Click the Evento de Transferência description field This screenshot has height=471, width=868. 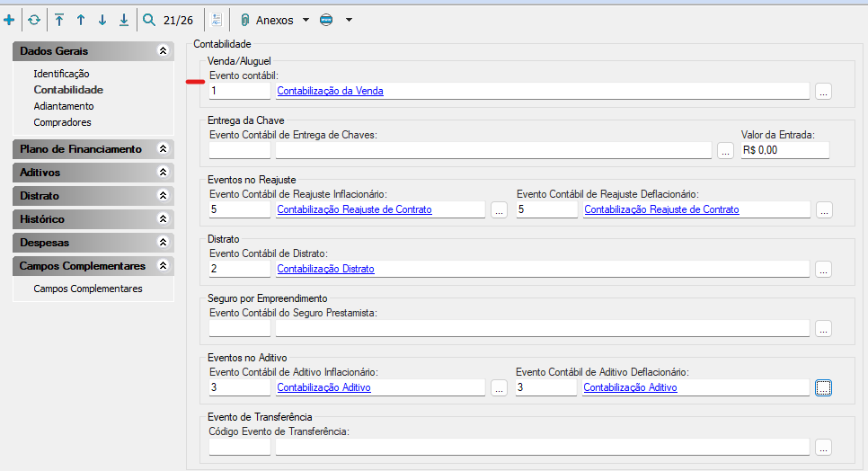tap(543, 447)
